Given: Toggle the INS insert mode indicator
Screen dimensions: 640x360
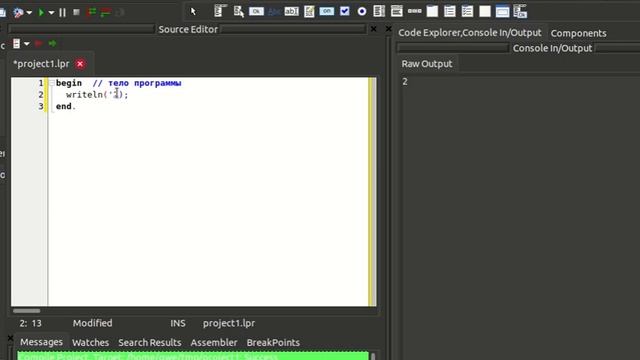Looking at the screenshot, I should click(x=178, y=323).
